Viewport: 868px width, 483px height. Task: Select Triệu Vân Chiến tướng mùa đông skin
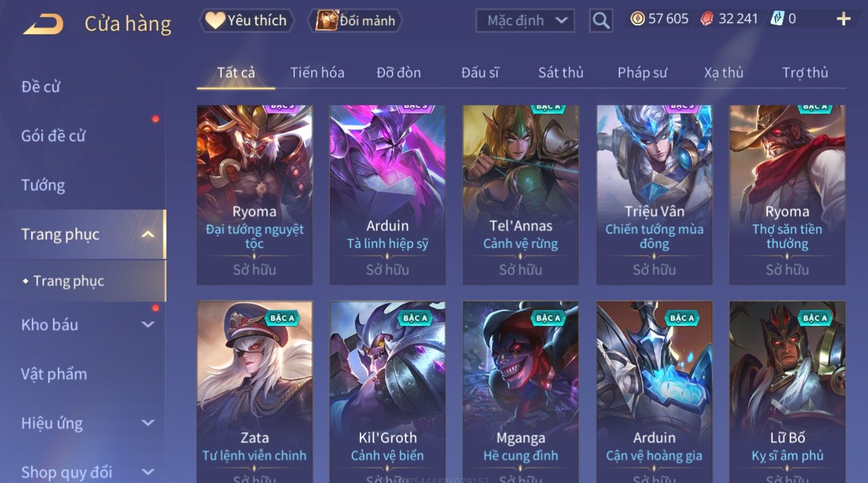click(654, 195)
